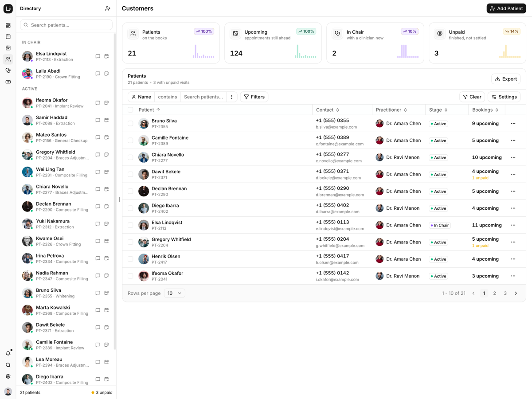Open calendar icon for Ifeoma Okafor in directory
This screenshot has width=532, height=399.
(106, 103)
